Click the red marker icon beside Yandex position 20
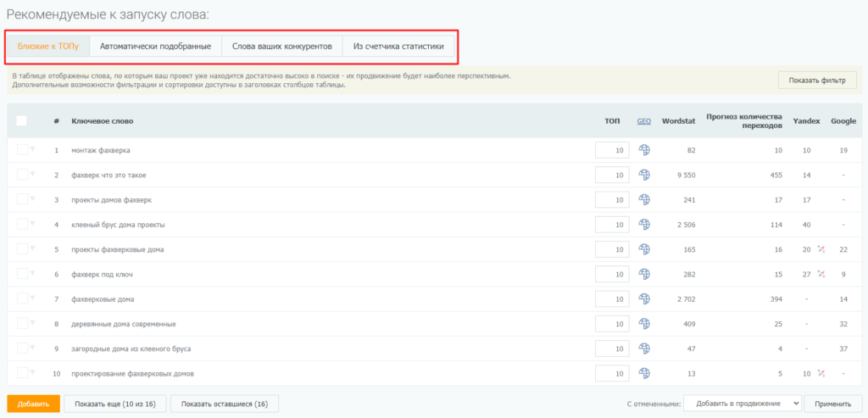 pyautogui.click(x=821, y=249)
